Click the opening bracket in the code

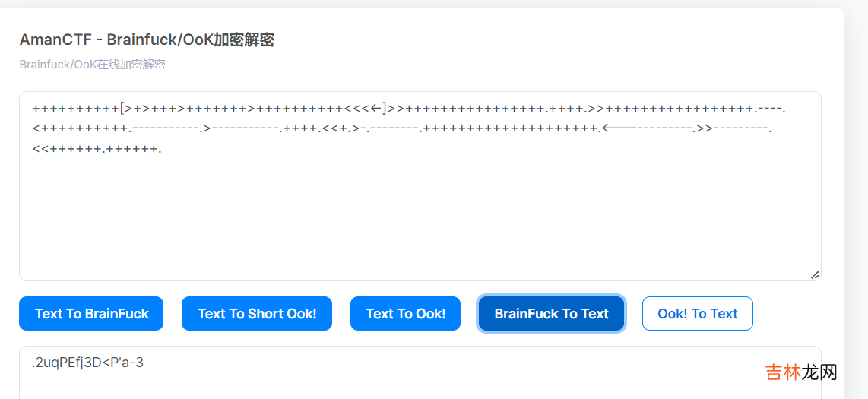pos(122,109)
